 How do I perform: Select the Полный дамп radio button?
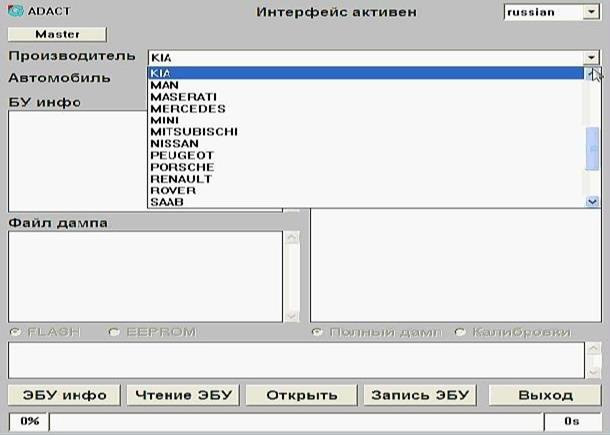point(317,332)
